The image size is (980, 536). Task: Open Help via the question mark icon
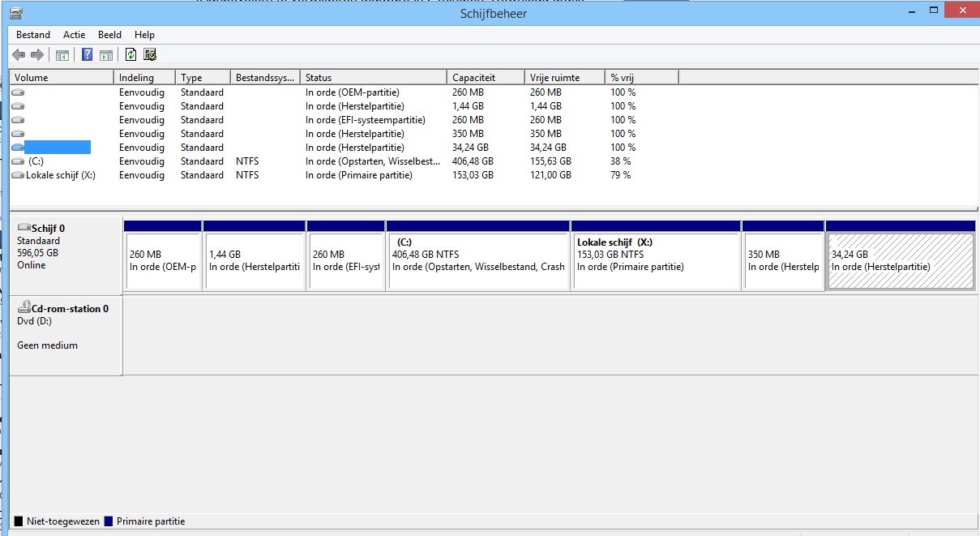tap(88, 55)
